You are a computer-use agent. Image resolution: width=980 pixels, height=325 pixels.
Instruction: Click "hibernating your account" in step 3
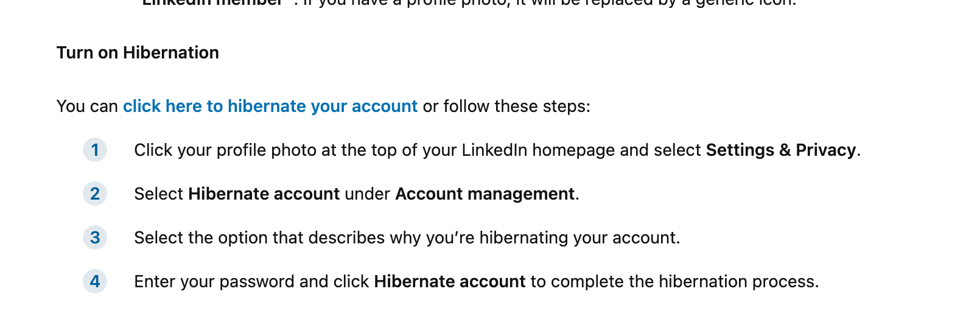(x=579, y=238)
